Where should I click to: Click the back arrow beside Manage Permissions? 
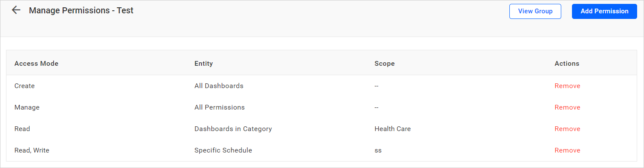16,10
